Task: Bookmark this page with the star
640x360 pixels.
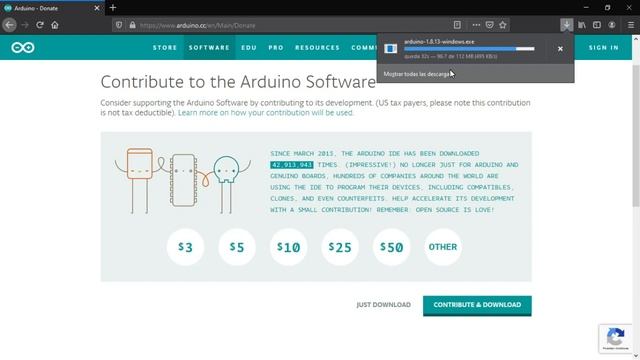Action: click(x=503, y=25)
